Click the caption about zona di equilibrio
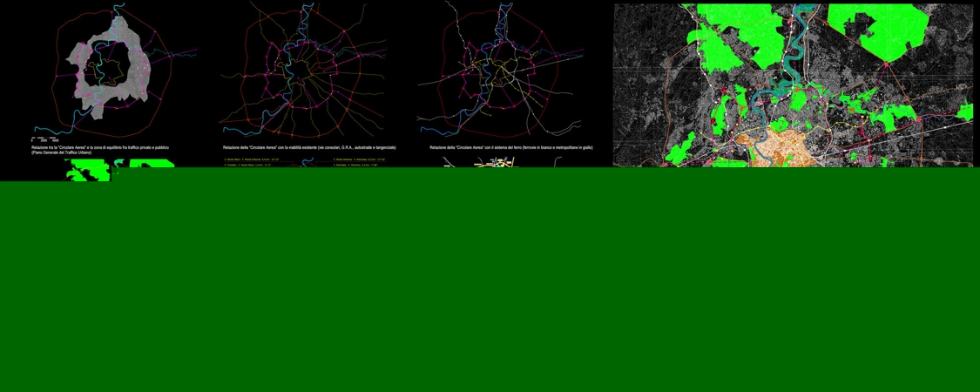Screen dimensions: 980x392 [100, 147]
